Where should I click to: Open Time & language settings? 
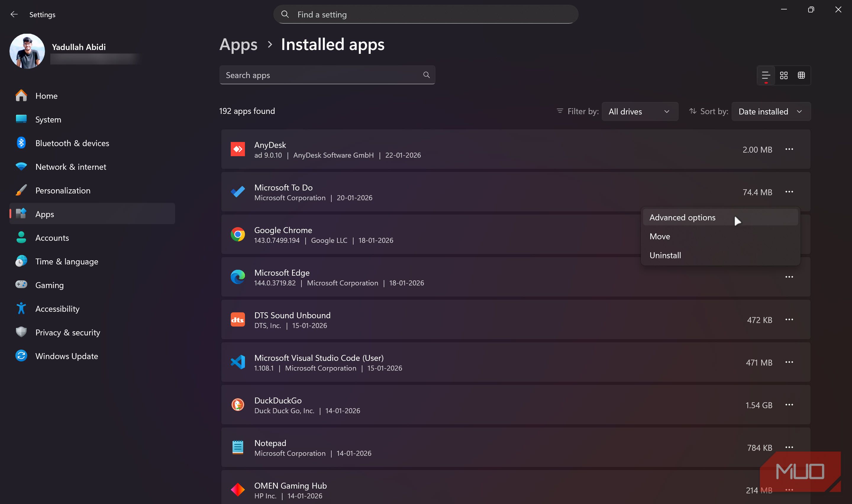(92, 261)
